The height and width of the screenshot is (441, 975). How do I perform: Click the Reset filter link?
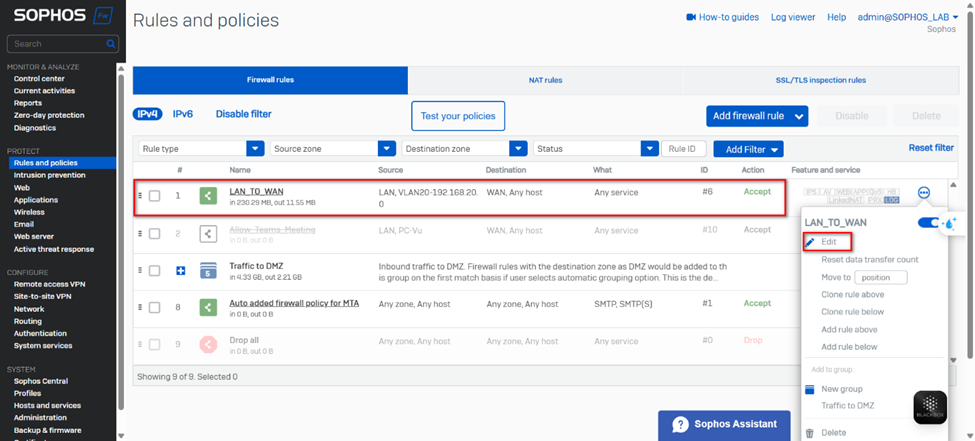pos(930,148)
